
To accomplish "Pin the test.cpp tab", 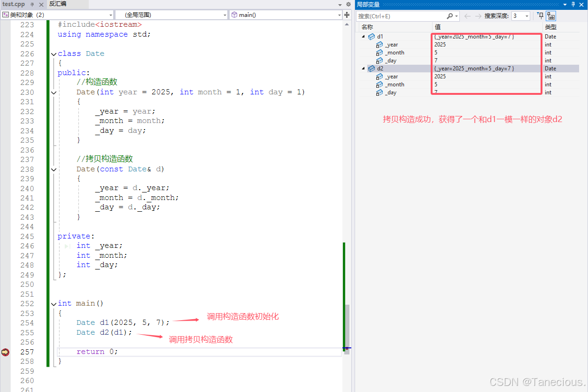I will tap(32, 4).
